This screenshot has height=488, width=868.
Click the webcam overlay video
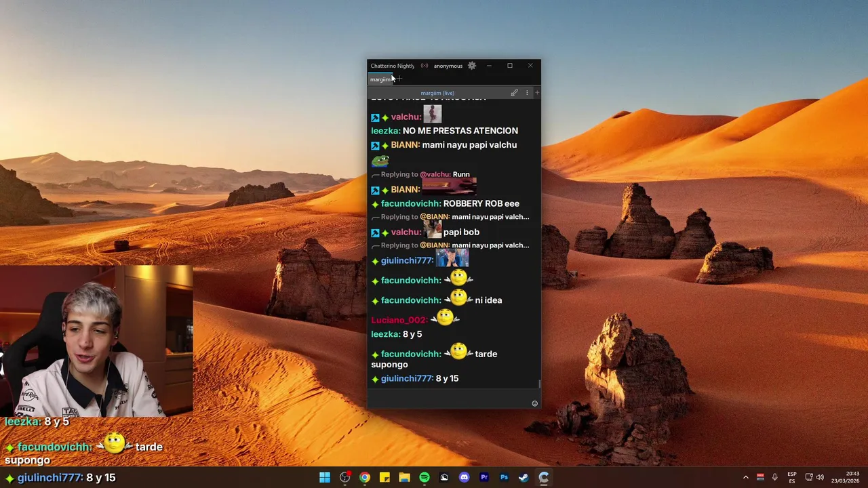tap(96, 340)
